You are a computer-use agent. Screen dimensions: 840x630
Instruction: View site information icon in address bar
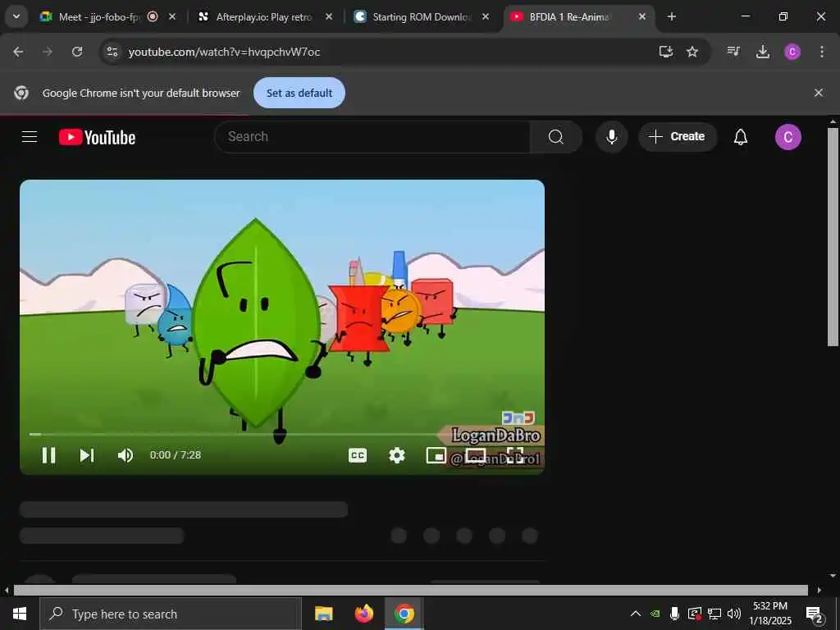pos(112,52)
